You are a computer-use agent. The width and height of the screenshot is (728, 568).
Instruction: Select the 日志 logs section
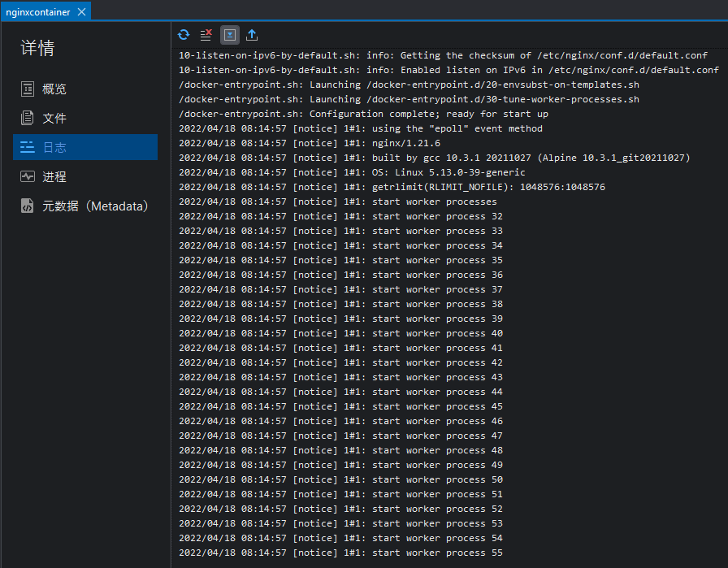[x=85, y=147]
